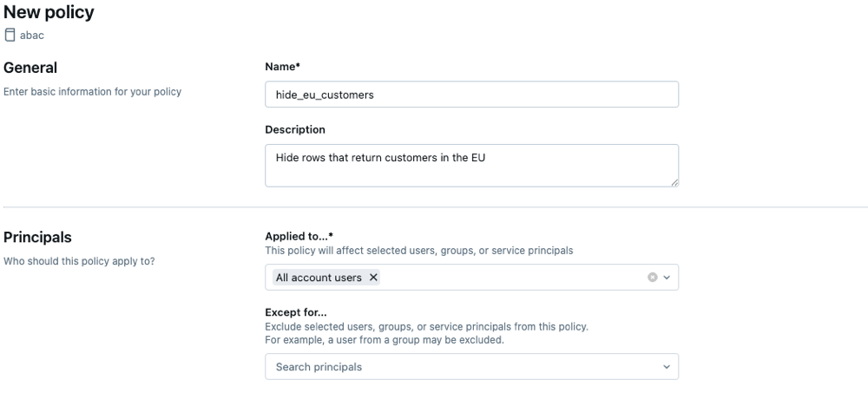Click the Description field label

click(x=295, y=130)
